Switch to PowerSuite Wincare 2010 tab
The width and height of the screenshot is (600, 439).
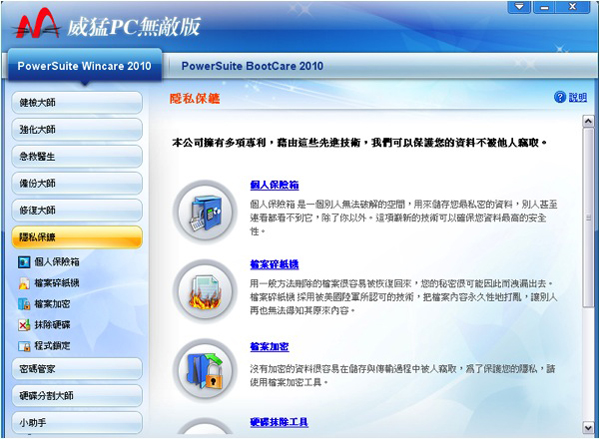click(85, 66)
